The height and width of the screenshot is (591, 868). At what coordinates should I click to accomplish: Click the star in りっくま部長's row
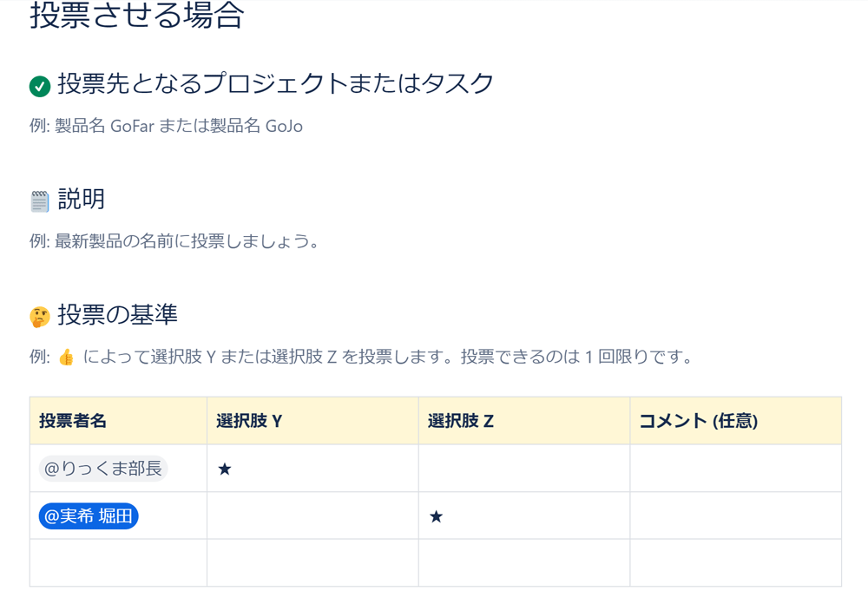(x=225, y=470)
